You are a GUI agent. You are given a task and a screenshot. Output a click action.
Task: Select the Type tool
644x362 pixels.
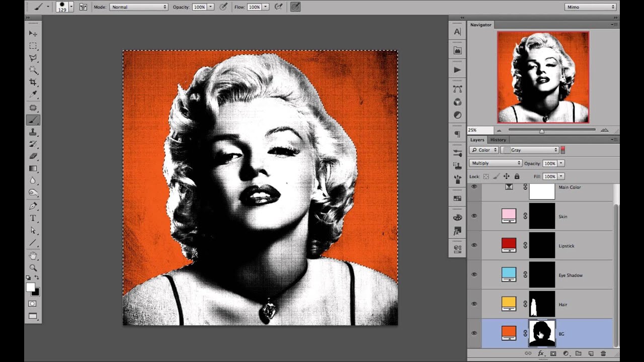[x=33, y=218]
